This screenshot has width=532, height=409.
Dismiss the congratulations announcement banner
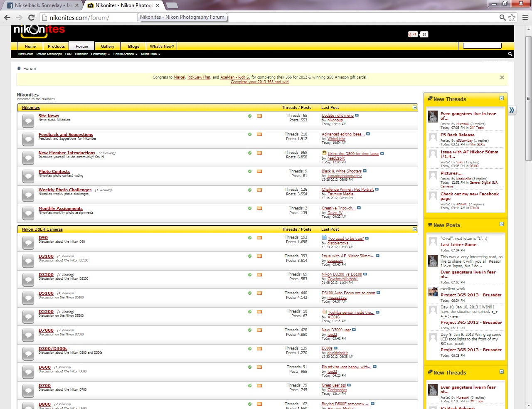point(502,77)
